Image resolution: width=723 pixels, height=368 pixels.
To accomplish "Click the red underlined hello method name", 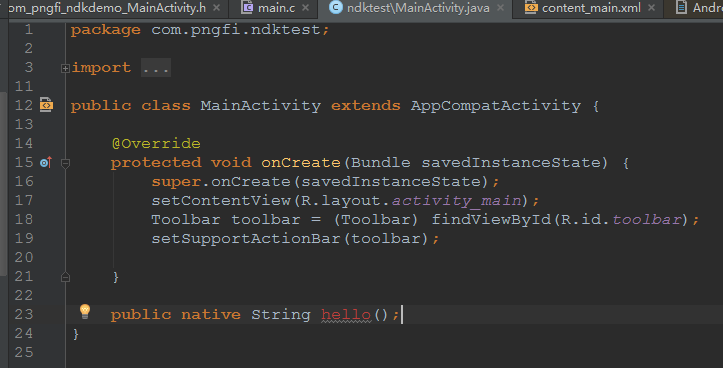I will point(346,315).
